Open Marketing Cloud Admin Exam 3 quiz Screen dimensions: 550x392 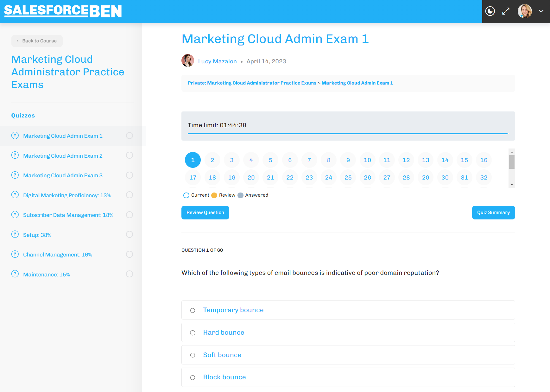pos(63,175)
